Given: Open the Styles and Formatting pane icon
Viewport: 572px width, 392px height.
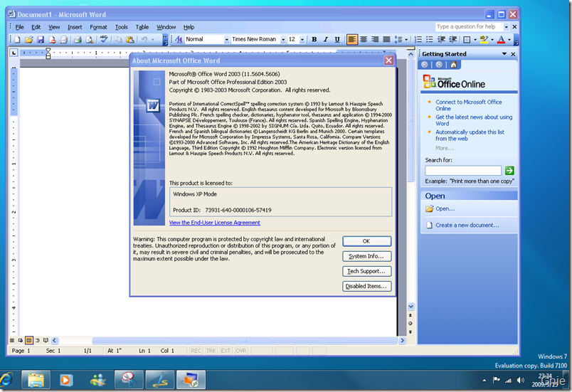Looking at the screenshot, I should (179, 39).
